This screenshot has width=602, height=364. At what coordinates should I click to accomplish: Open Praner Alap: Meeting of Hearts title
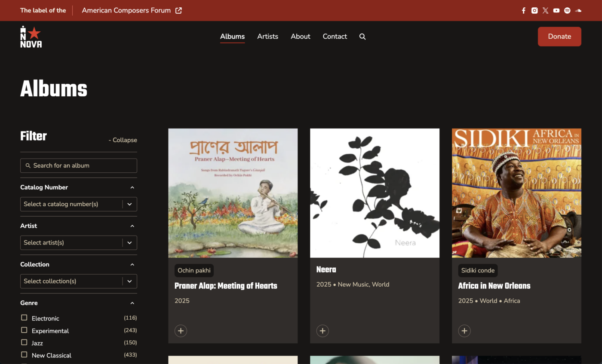226,286
